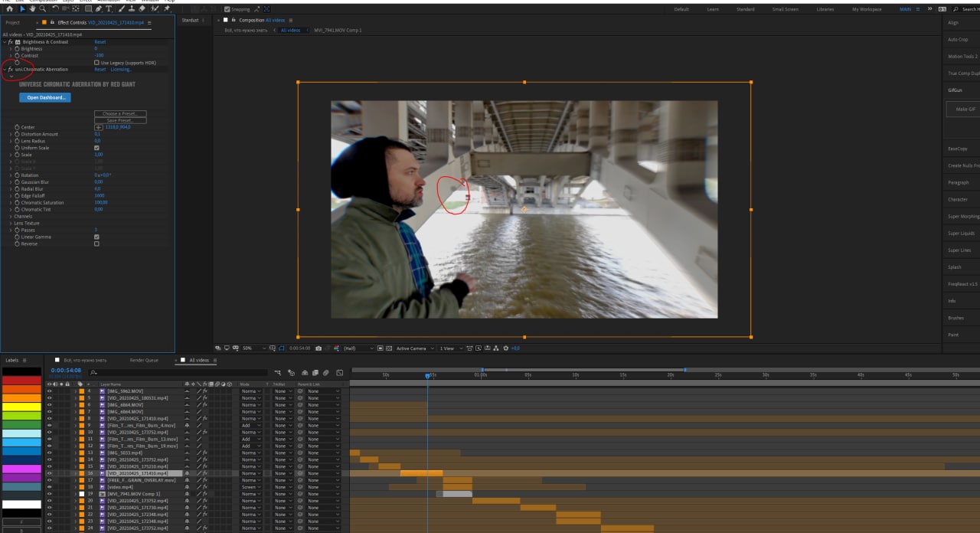
Task: Toggle the Reverse checkbox
Action: [96, 244]
